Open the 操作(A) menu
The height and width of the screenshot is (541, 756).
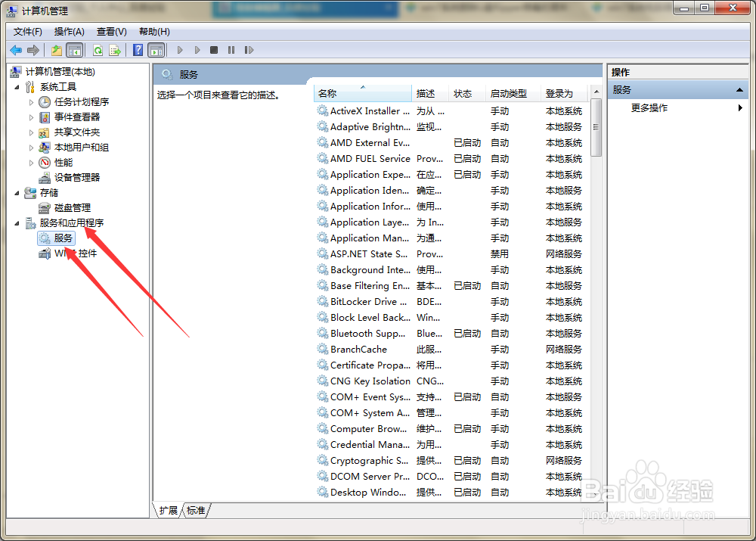tap(70, 32)
